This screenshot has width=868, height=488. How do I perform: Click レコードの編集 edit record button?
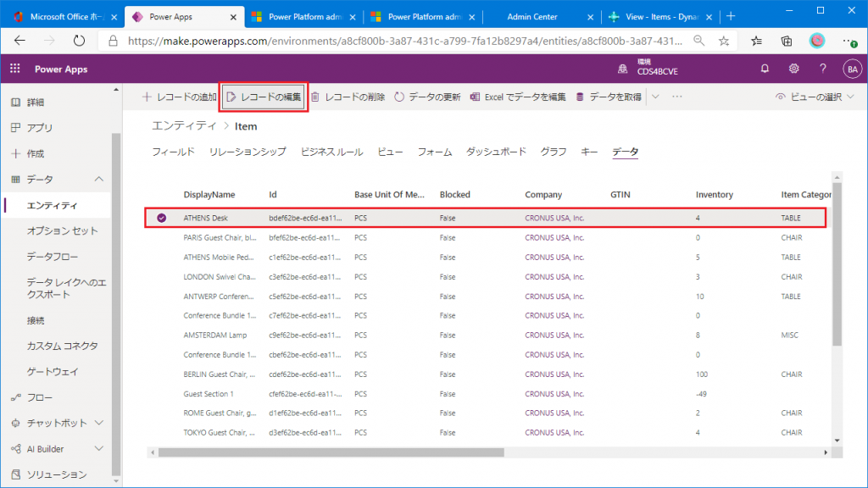(x=264, y=97)
